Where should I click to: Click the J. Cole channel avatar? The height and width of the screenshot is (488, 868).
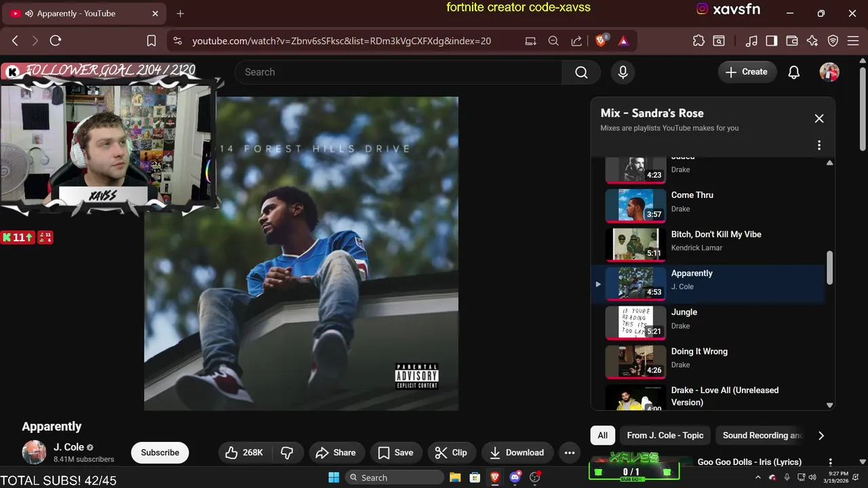point(35,453)
